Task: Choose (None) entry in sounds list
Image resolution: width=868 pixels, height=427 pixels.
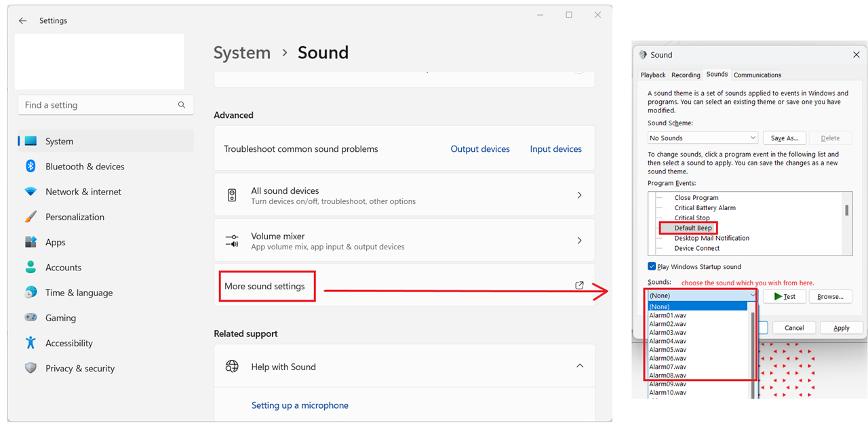Action: point(698,306)
